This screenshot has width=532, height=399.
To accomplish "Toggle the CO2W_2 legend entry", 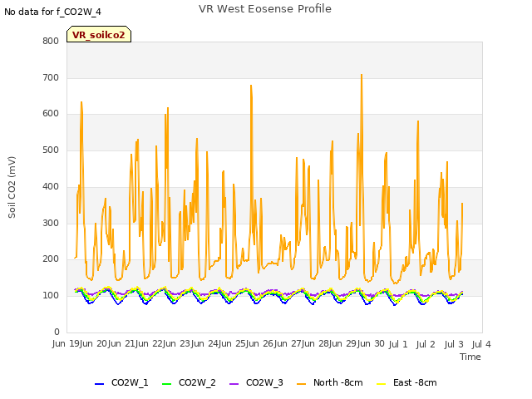I will (189, 382).
